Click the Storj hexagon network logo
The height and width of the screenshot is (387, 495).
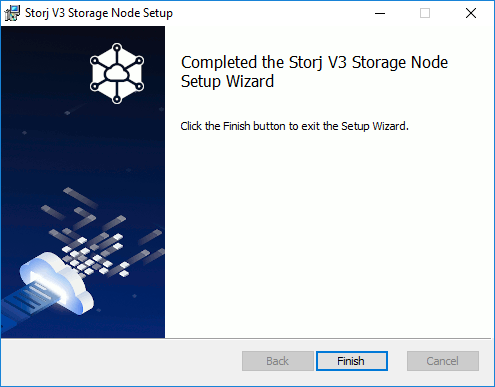(x=117, y=73)
